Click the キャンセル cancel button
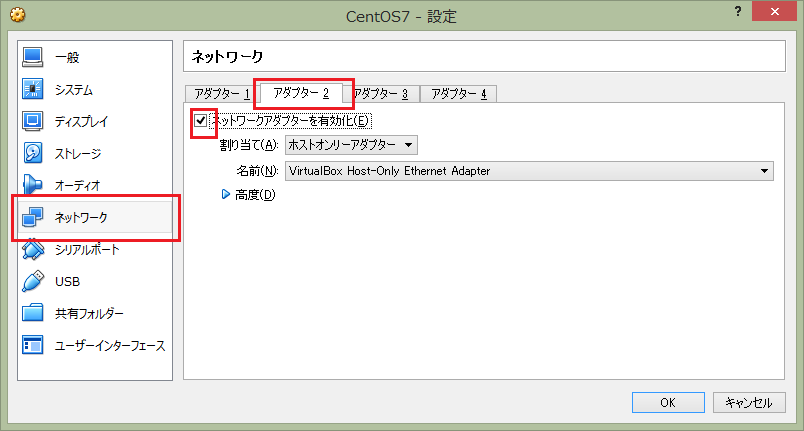Viewport: 804px width, 431px height. (748, 402)
